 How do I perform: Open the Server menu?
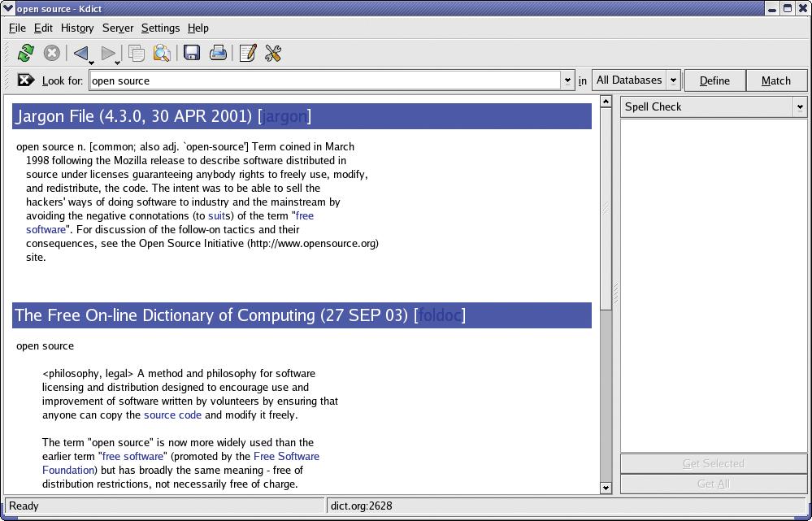pos(118,28)
